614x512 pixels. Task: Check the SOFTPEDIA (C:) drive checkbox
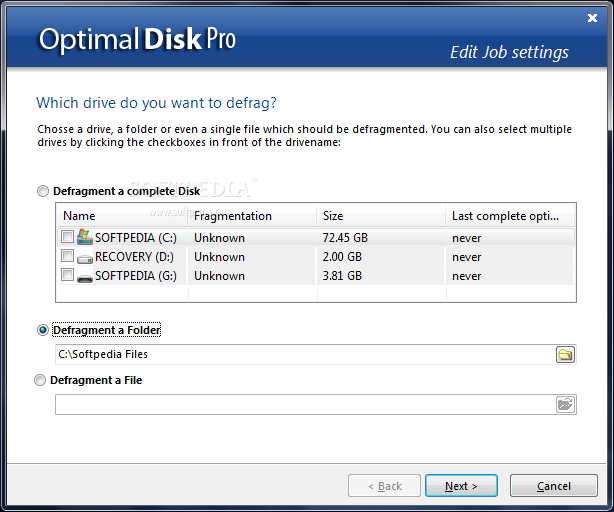67,236
